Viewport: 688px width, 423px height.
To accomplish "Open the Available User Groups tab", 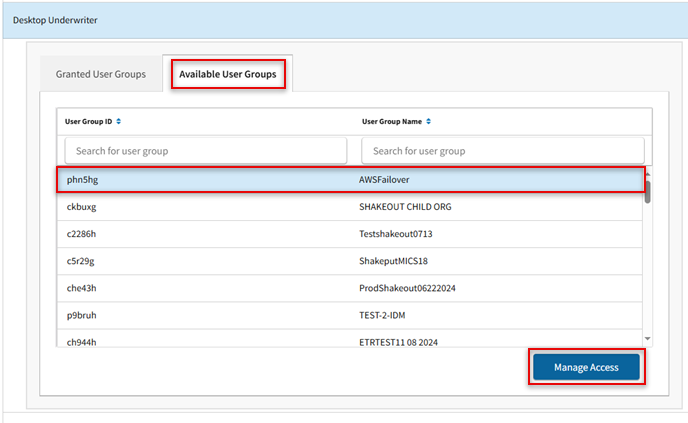I will point(228,74).
